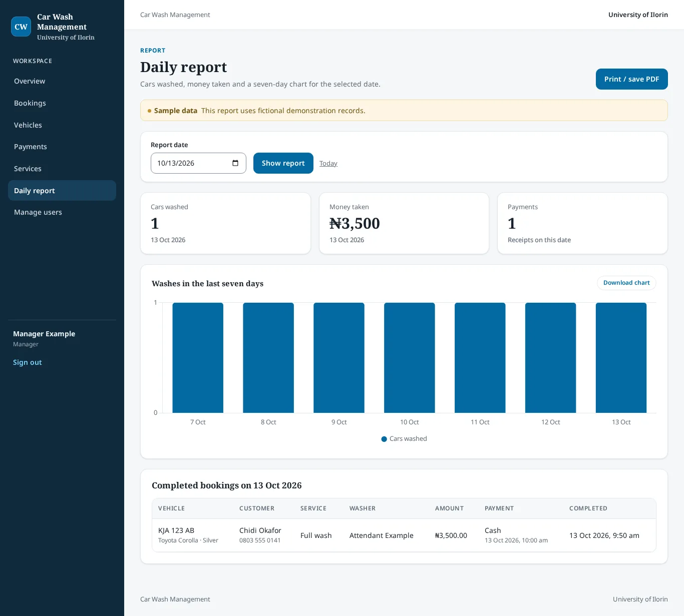This screenshot has height=616, width=684.
Task: Select Daily report in sidebar
Action: click(x=62, y=191)
